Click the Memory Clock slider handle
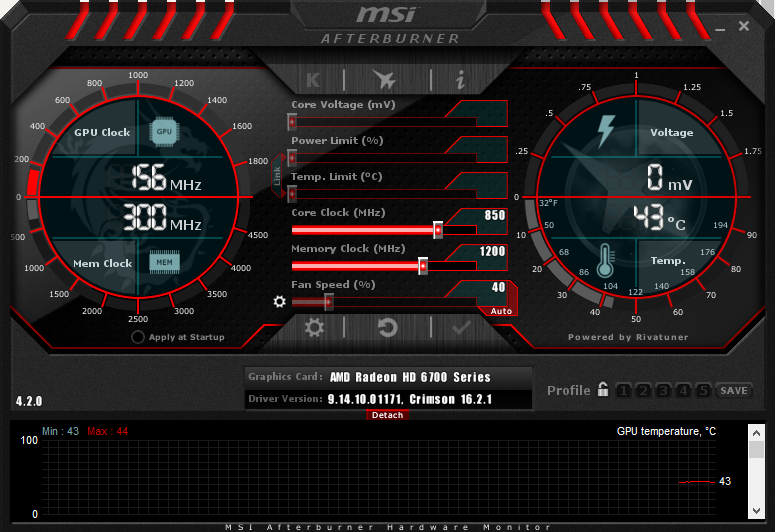This screenshot has width=775, height=532. [x=423, y=266]
